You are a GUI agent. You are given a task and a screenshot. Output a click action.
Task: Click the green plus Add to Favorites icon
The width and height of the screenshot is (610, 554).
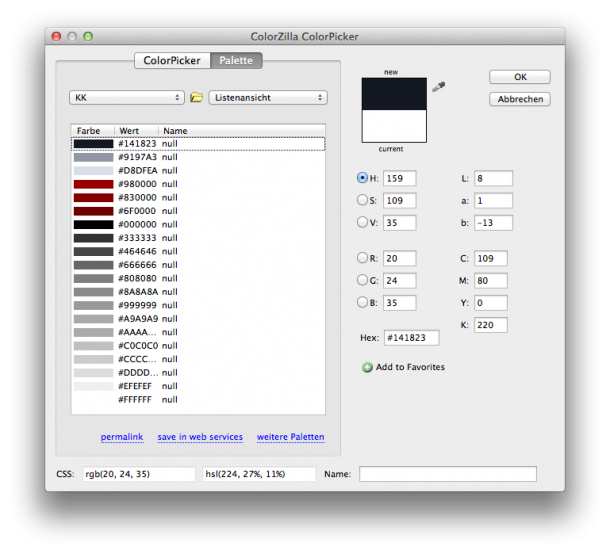click(x=367, y=367)
